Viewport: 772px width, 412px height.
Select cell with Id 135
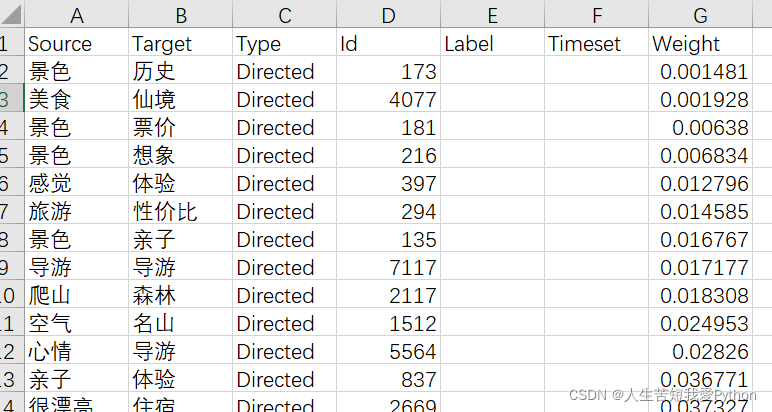tap(388, 238)
